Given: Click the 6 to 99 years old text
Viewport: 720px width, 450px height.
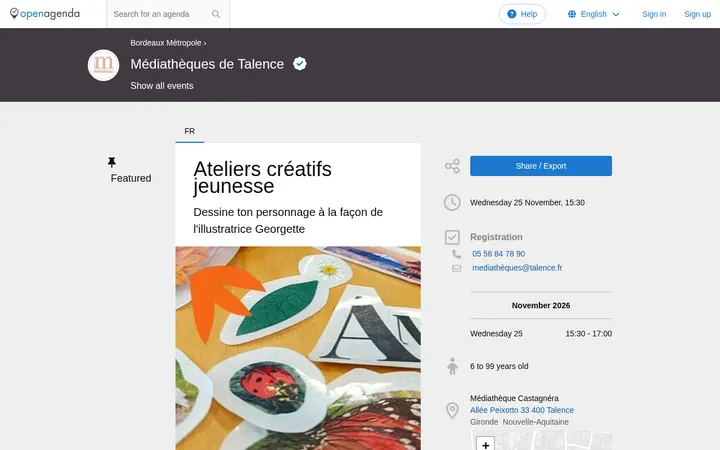Looking at the screenshot, I should click(499, 366).
